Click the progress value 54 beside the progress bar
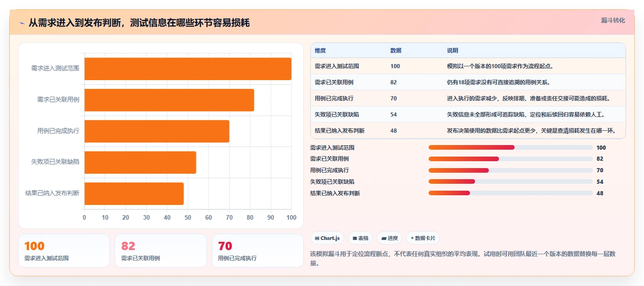The width and height of the screenshot is (644, 286). (600, 182)
